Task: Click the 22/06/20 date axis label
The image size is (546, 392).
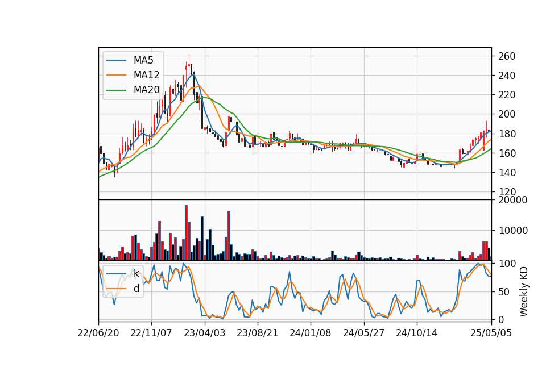Action: point(98,333)
